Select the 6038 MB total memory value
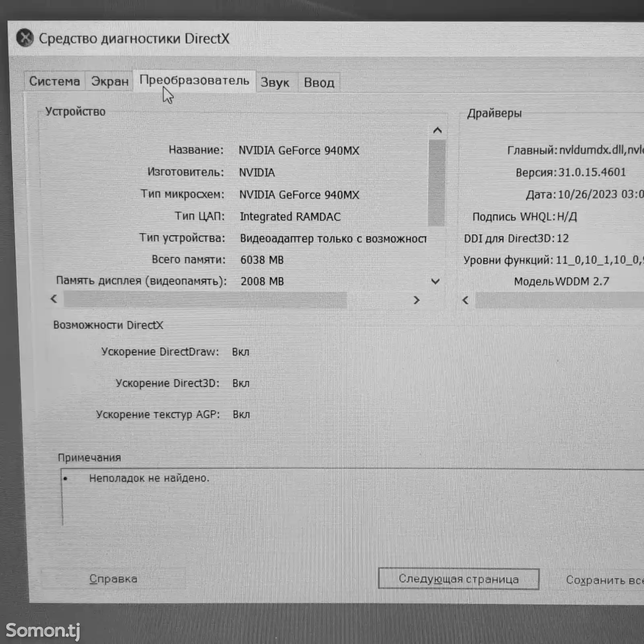 (x=262, y=260)
